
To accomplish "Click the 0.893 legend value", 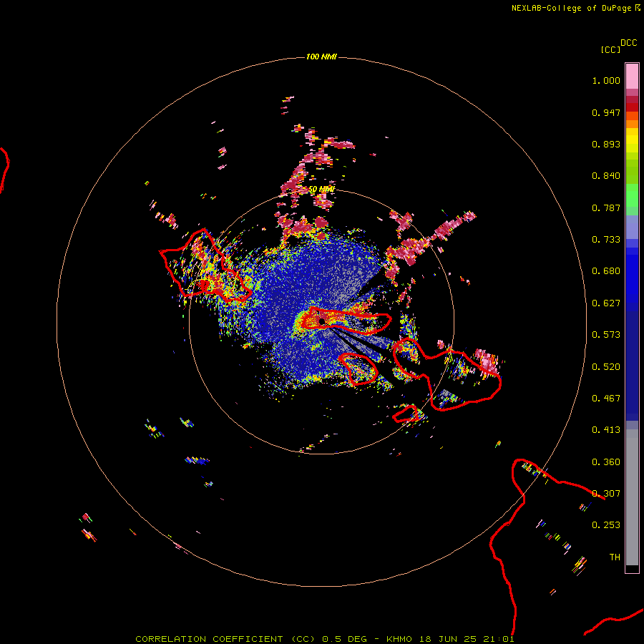I will click(x=606, y=144).
